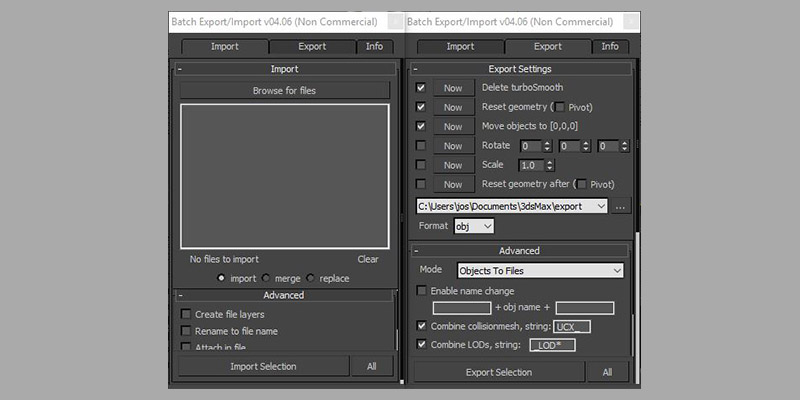Screen dimensions: 800x400
Task: Click Now button beside Move objects to [0,0,0]
Action: click(453, 127)
